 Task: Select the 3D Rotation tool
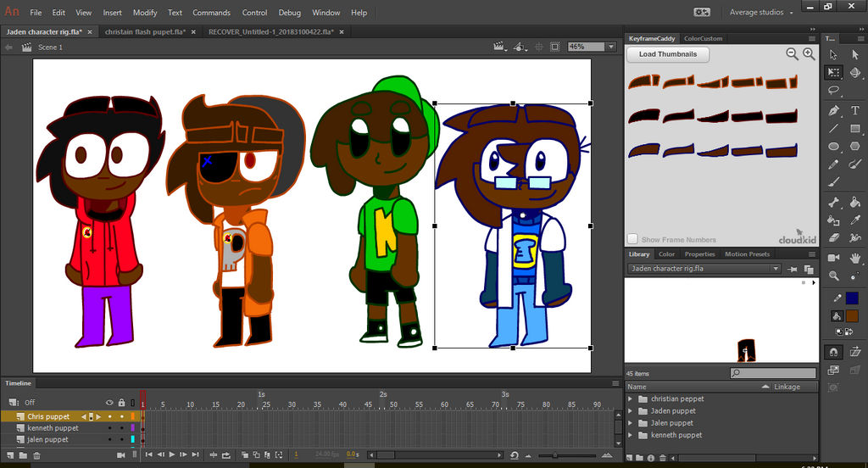(855, 72)
